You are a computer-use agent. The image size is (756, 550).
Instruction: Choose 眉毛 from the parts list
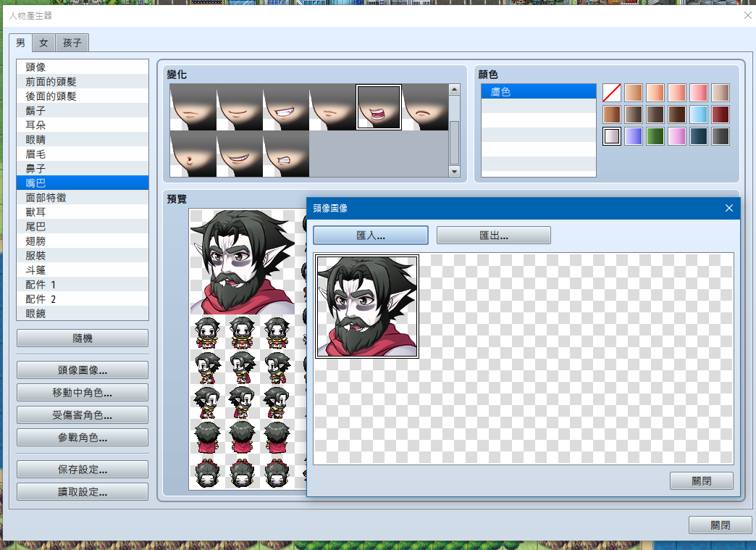click(x=83, y=154)
